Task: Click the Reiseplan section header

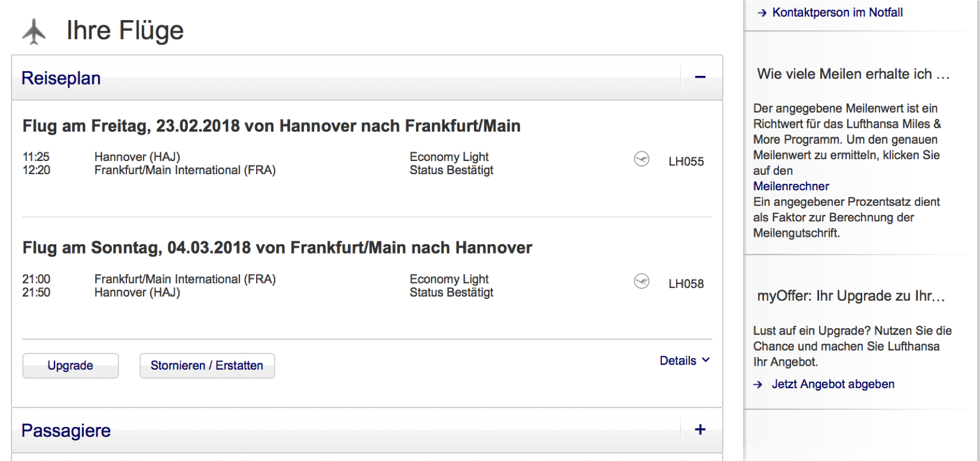Action: (61, 78)
